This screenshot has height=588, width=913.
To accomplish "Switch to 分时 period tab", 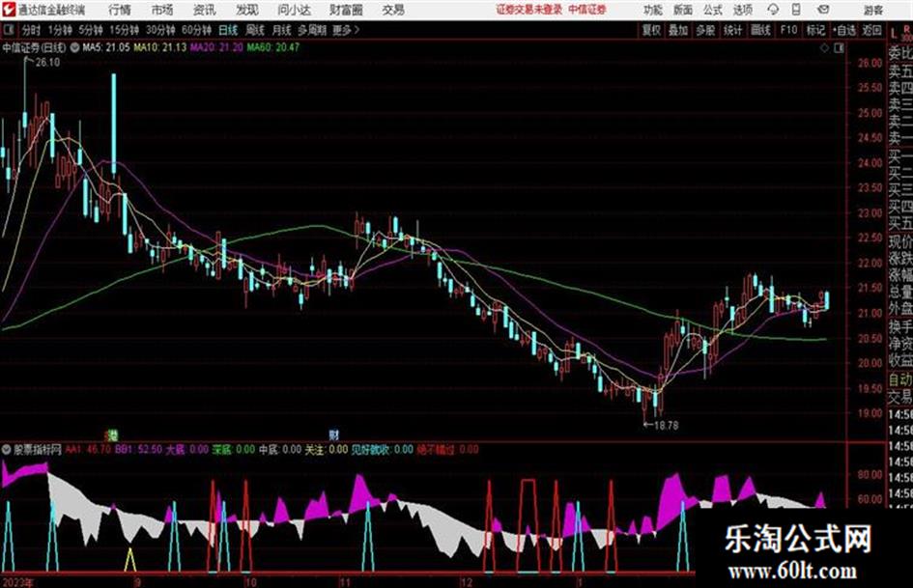I will (31, 30).
